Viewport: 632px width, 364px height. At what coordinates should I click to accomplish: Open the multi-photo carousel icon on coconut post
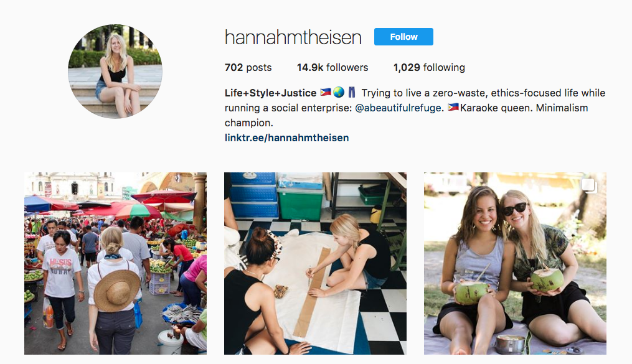click(589, 185)
